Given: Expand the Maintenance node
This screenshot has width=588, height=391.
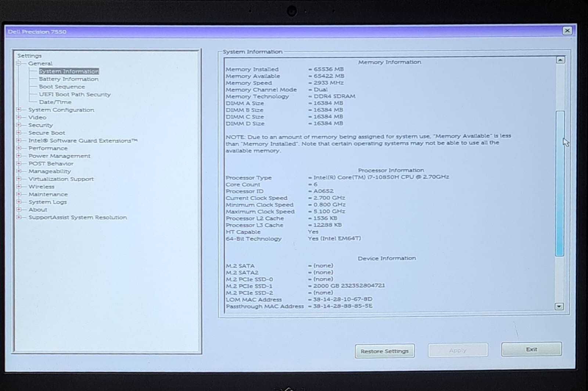Looking at the screenshot, I should click(18, 194).
